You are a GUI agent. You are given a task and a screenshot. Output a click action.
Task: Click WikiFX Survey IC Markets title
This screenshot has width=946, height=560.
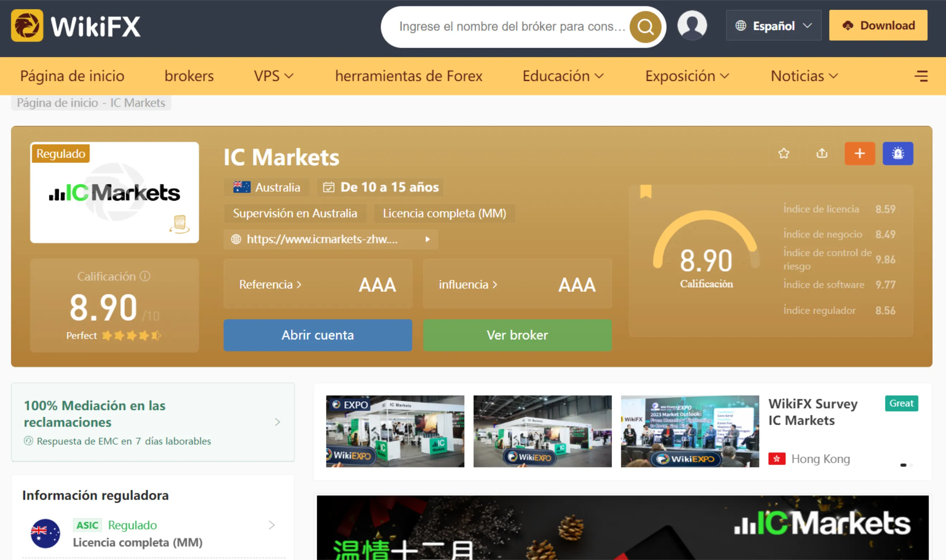tap(813, 412)
